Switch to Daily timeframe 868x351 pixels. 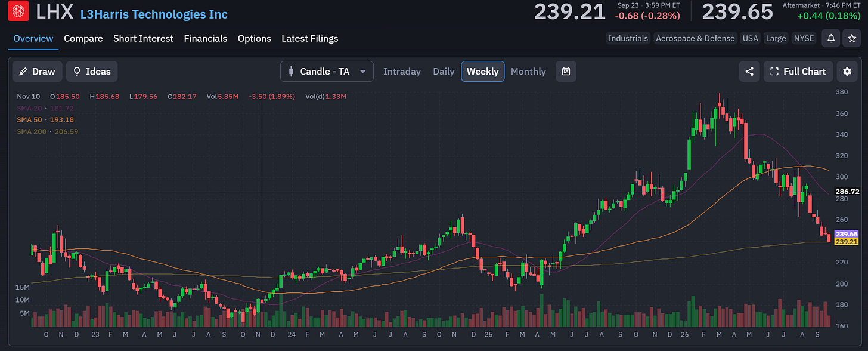click(444, 72)
